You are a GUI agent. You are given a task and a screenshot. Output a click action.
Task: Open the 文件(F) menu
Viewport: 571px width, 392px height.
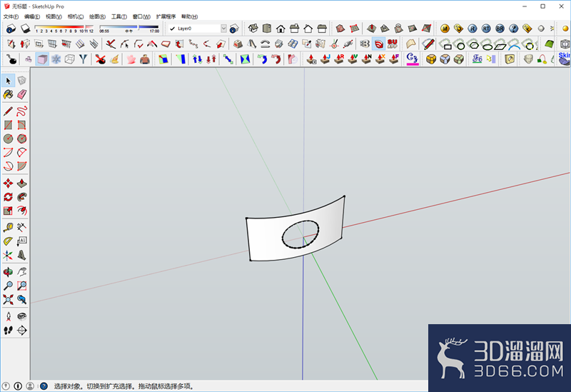pos(11,16)
